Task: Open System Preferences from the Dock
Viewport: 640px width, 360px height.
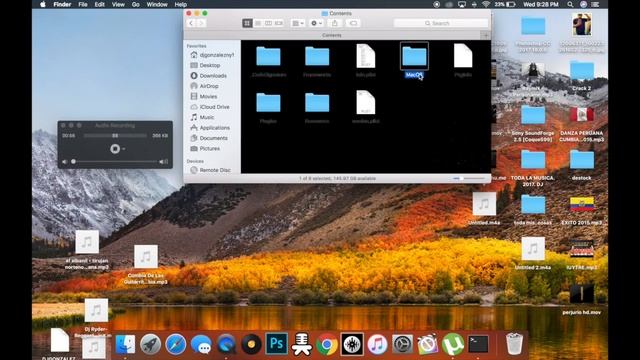Action: point(402,344)
